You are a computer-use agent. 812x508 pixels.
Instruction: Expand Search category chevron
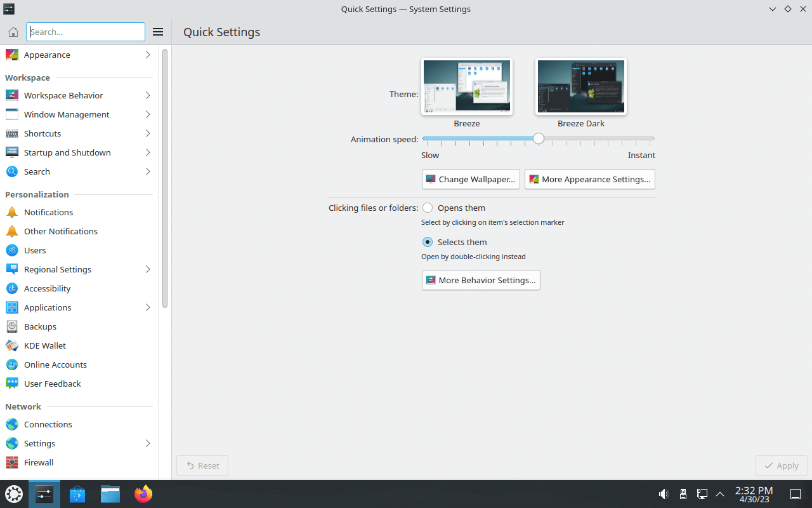point(148,171)
